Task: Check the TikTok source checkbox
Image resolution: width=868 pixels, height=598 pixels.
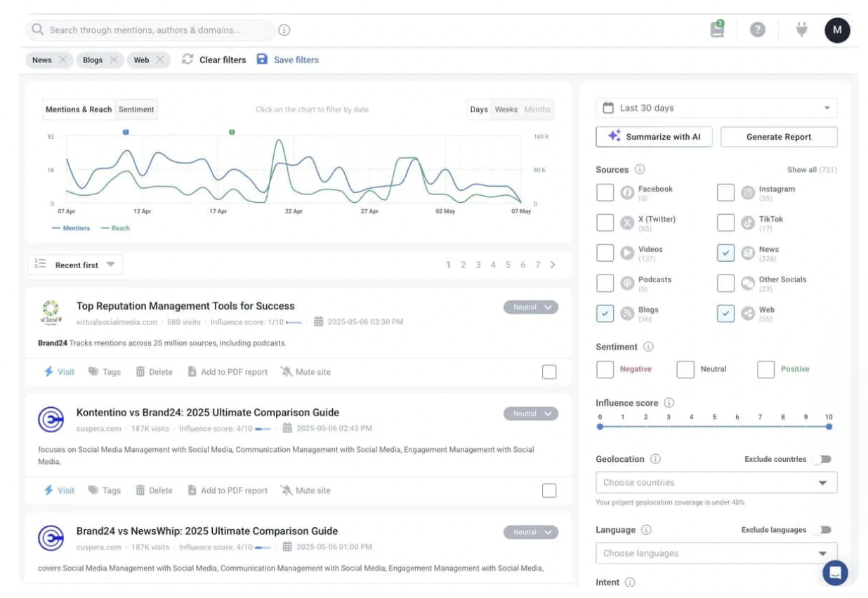Action: coord(725,222)
